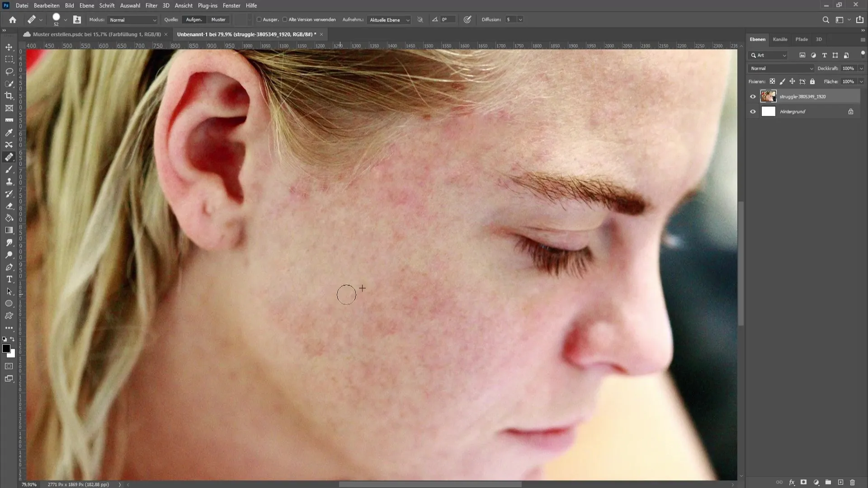Screen dimensions: 868x488
Task: Click the Move tool icon
Action: (x=9, y=47)
